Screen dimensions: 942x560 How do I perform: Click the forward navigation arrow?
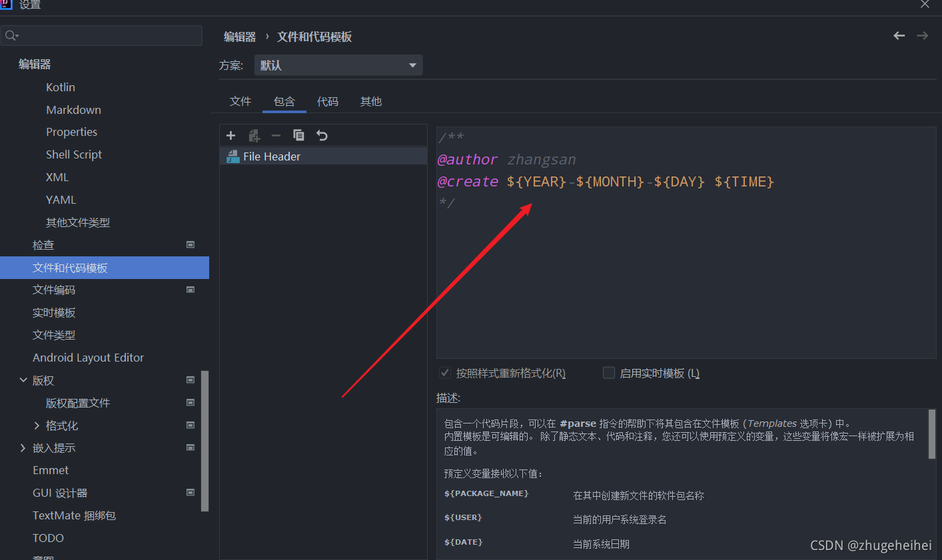coord(922,36)
